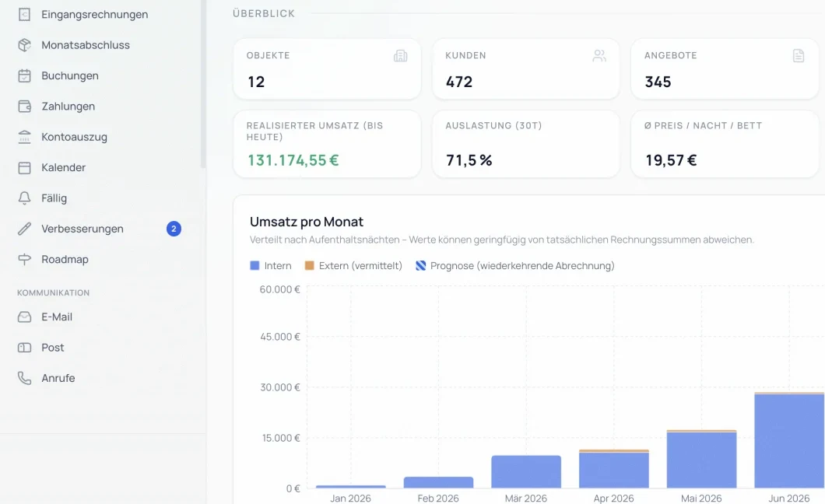Click the Jun 2026 revenue bar
The width and height of the screenshot is (825, 504).
pos(789,440)
